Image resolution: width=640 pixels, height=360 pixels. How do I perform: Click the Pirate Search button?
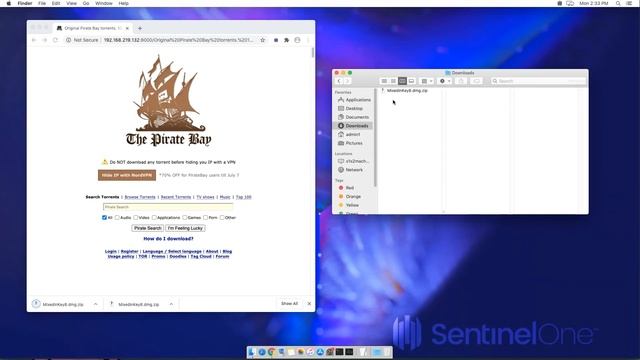pyautogui.click(x=148, y=228)
